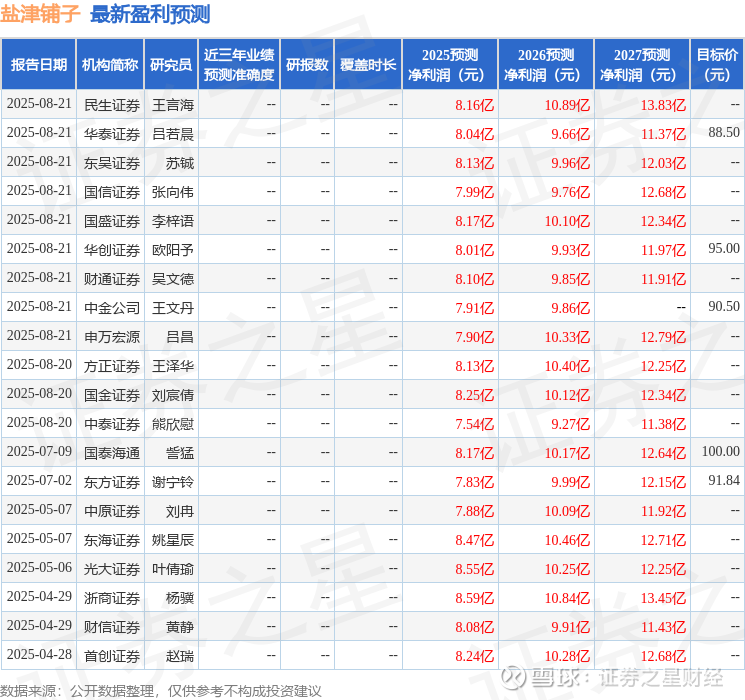
Task: Select the 东方证券 institution cell
Action: click(x=112, y=482)
